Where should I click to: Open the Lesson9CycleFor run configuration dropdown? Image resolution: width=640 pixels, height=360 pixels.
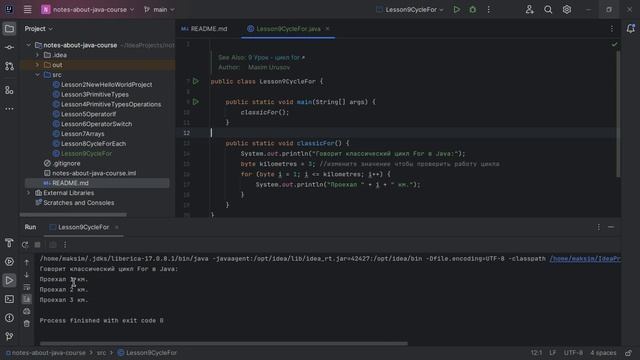tap(410, 9)
